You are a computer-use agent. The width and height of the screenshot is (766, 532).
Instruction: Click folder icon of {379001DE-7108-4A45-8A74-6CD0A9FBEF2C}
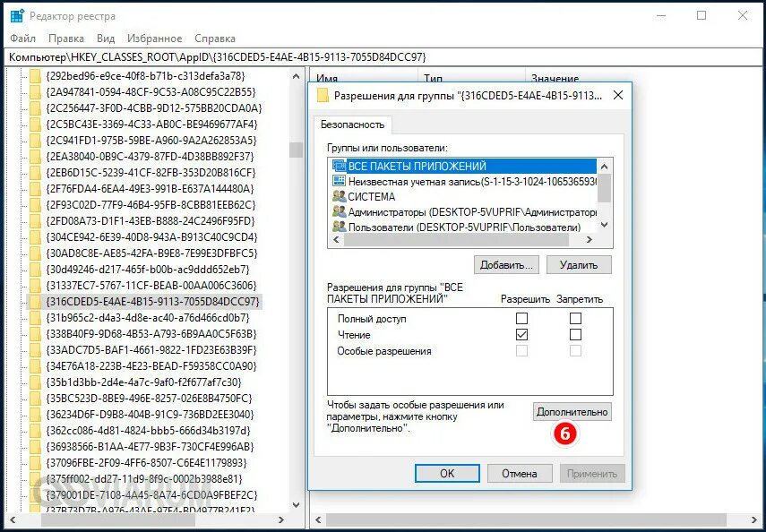(x=34, y=495)
